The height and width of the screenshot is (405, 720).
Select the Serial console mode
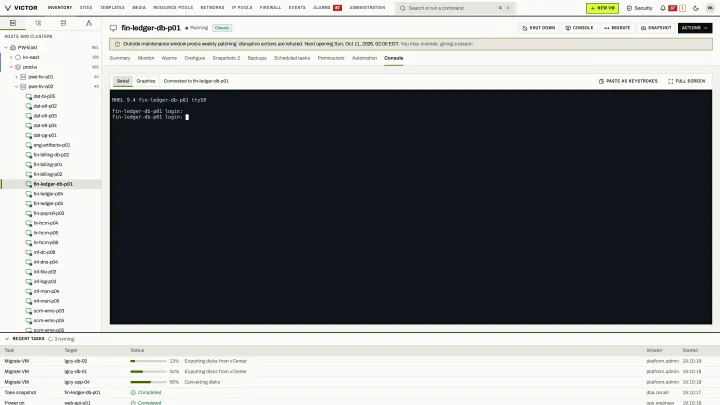coord(123,81)
